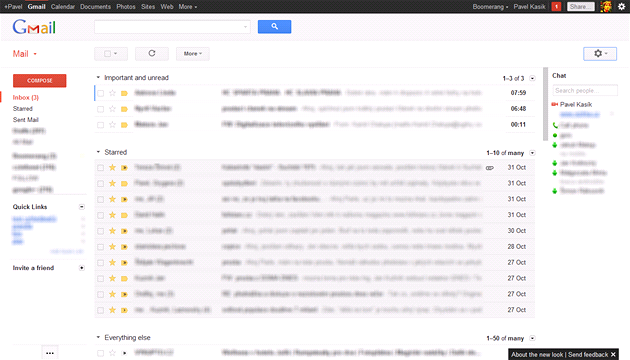This screenshot has width=630, height=360.
Task: Unstar the 30 Oct email
Action: [112, 231]
